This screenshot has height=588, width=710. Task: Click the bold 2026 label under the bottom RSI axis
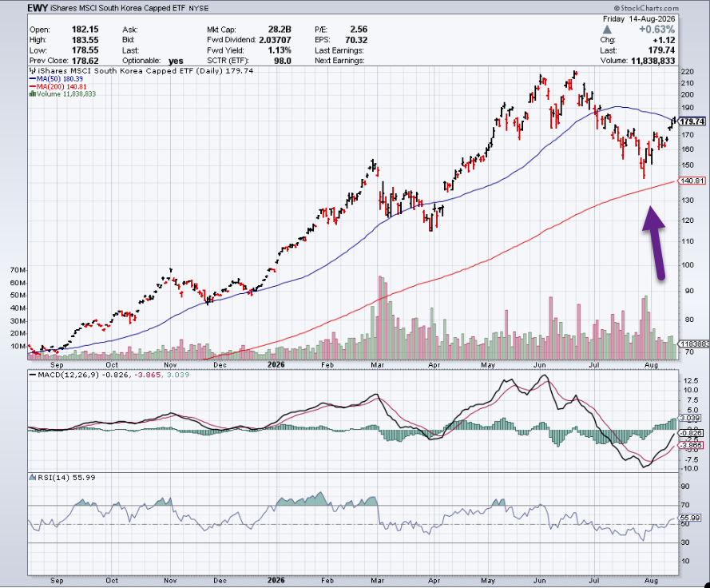pyautogui.click(x=276, y=580)
